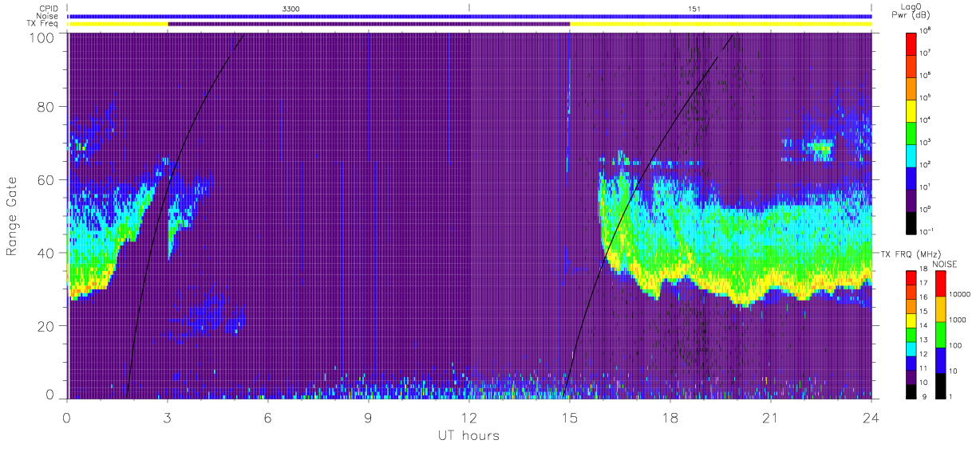Click the '9' label on TX FRQ scale
980x452 pixels.
point(924,396)
